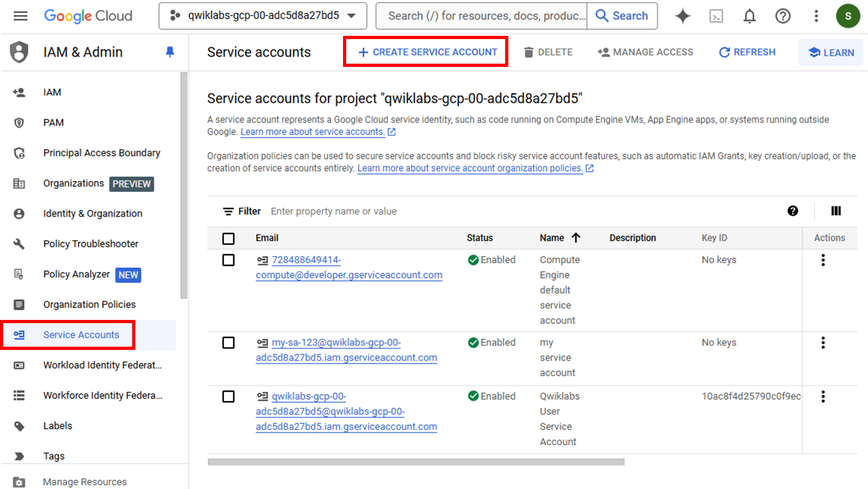The width and height of the screenshot is (868, 489).
Task: Open the three-dot settings menu in header
Action: coord(816,16)
